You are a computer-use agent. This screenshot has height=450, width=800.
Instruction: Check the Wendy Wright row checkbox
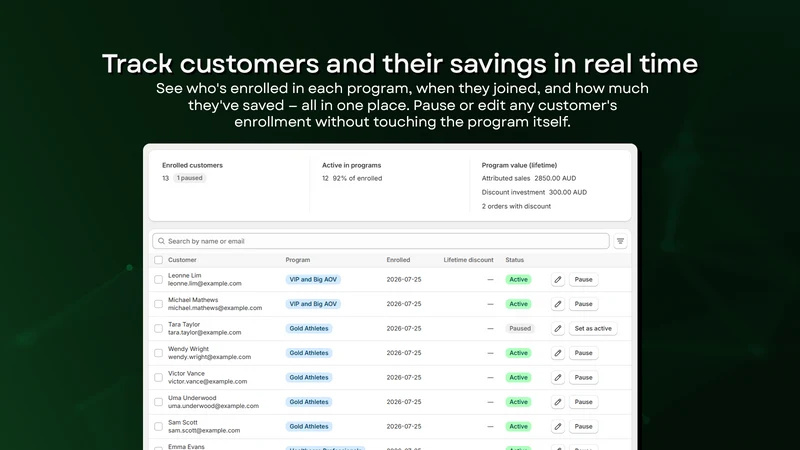click(x=159, y=353)
